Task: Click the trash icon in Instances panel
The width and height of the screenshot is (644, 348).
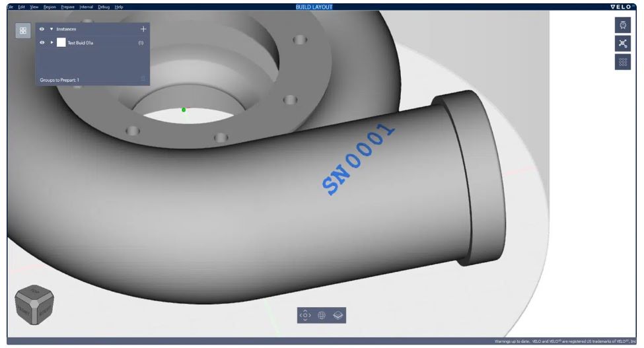Action: [x=143, y=79]
